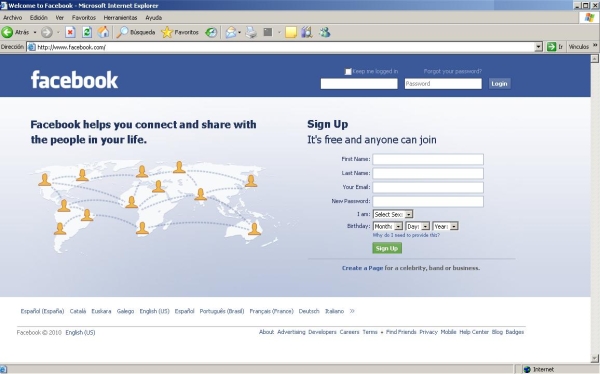Click the green Sign Up button
The height and width of the screenshot is (374, 600).
pos(387,248)
